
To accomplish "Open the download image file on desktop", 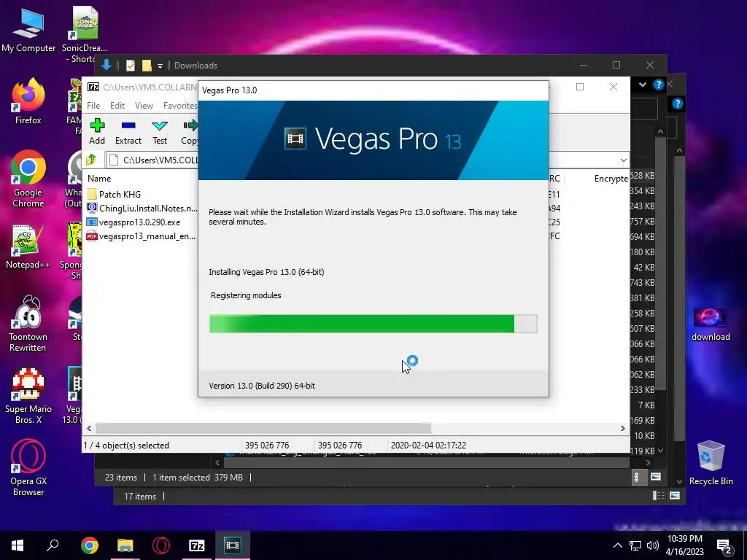I will 711,324.
